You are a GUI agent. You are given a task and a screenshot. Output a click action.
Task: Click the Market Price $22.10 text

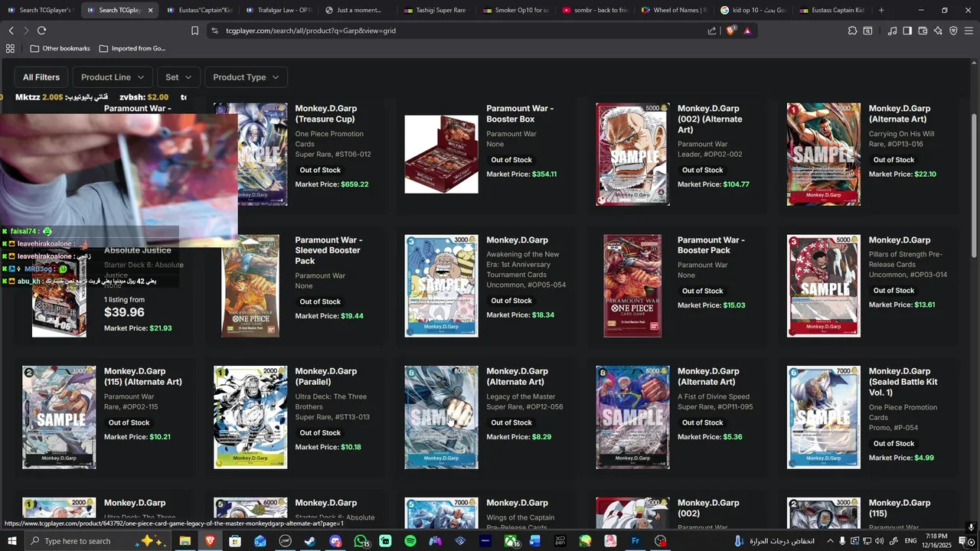[903, 174]
